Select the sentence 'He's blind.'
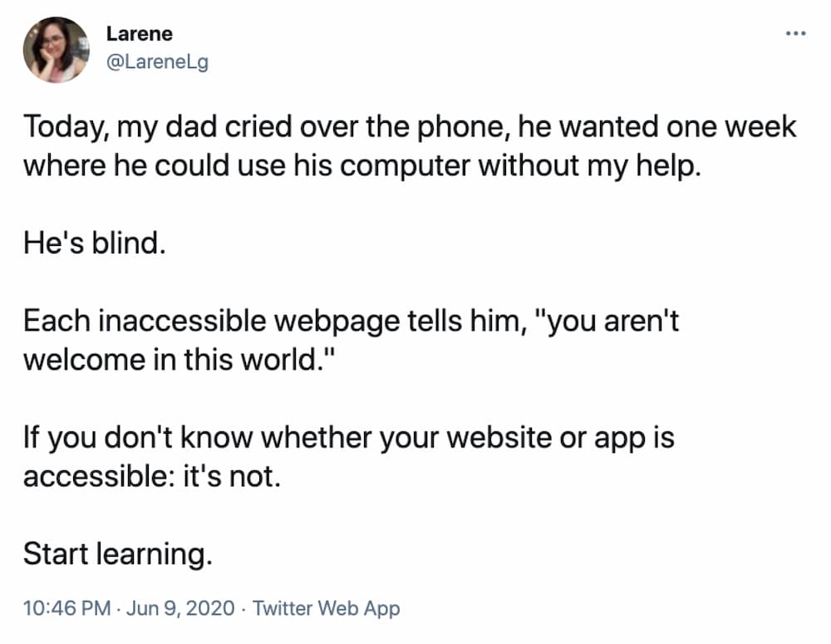The width and height of the screenshot is (831, 644). tap(95, 243)
